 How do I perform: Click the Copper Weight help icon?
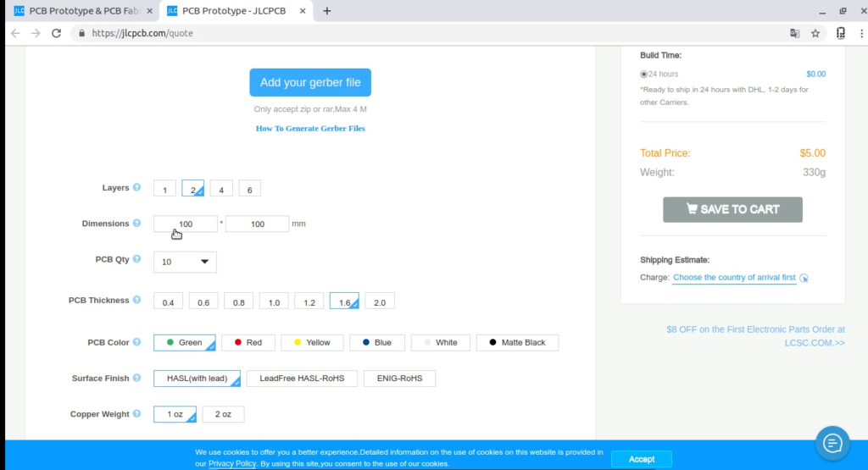136,413
